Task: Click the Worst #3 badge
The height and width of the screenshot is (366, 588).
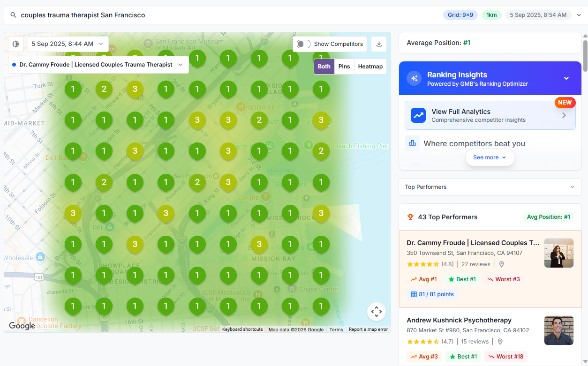Action: pos(504,279)
